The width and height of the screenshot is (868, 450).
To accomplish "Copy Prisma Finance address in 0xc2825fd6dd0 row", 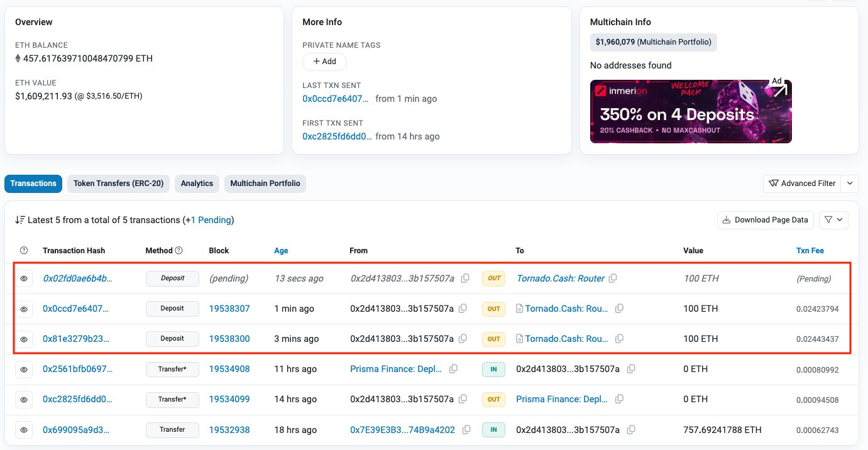I will pos(619,399).
